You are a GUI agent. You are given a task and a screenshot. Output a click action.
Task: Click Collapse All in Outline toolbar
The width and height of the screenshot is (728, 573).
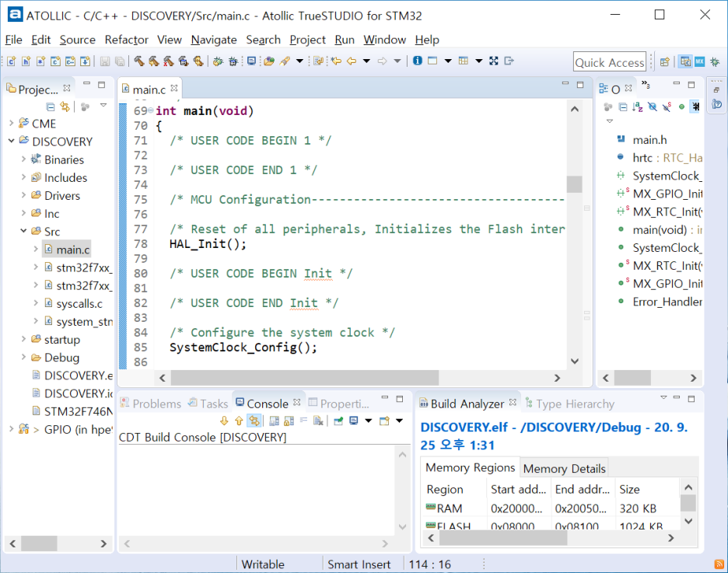623,107
